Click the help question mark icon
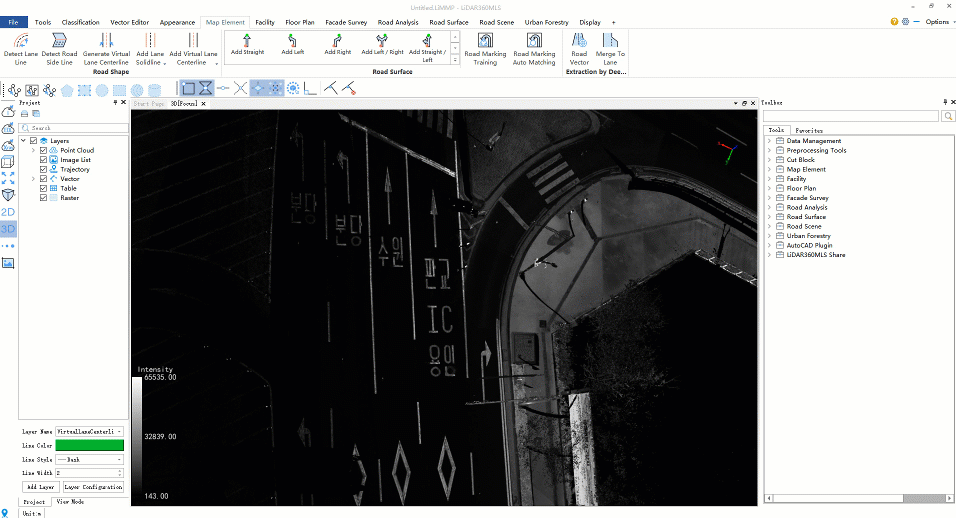Image resolution: width=956 pixels, height=518 pixels. (894, 22)
